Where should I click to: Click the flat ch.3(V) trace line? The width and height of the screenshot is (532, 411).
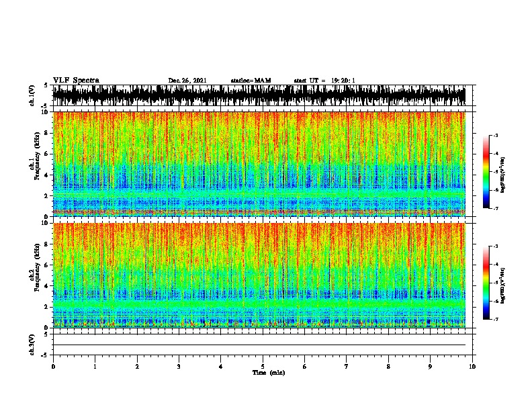(259, 345)
